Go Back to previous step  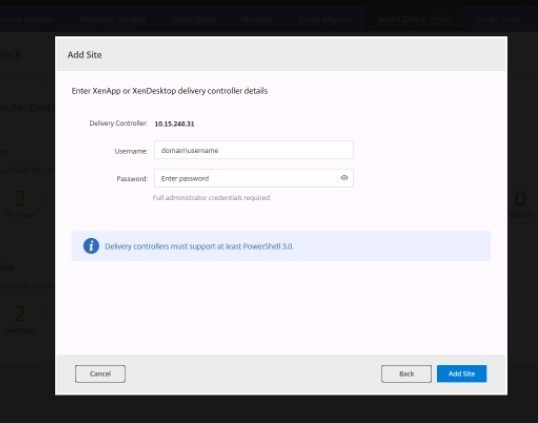pos(406,374)
